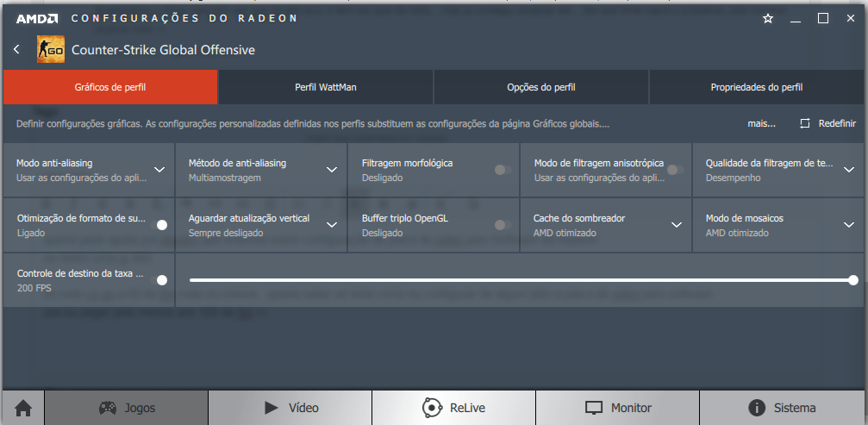Click the 200 FPS value text

pyautogui.click(x=34, y=288)
